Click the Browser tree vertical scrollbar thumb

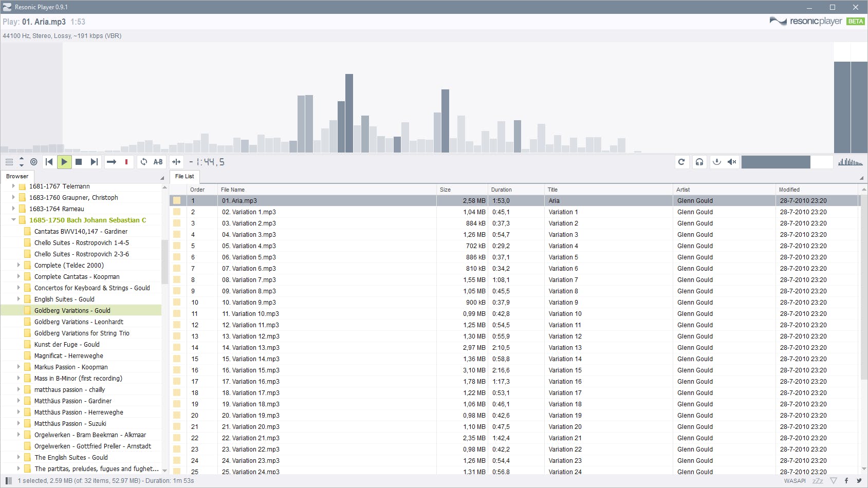coord(164,262)
